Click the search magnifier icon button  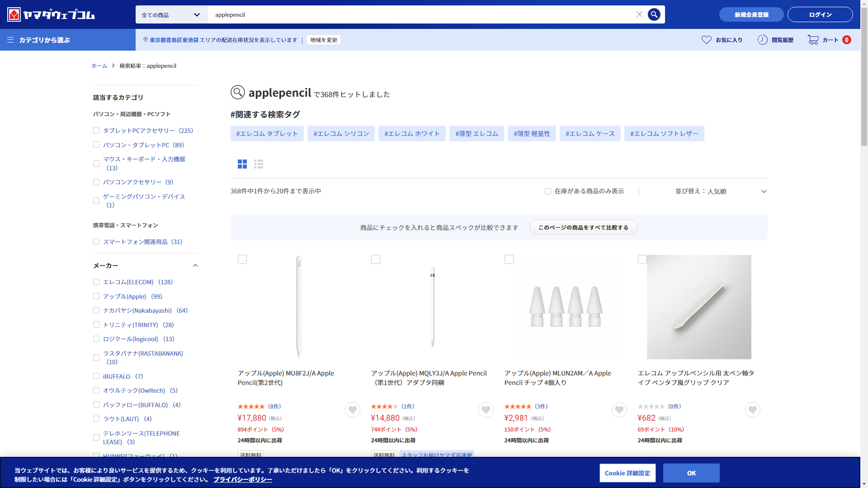(654, 14)
